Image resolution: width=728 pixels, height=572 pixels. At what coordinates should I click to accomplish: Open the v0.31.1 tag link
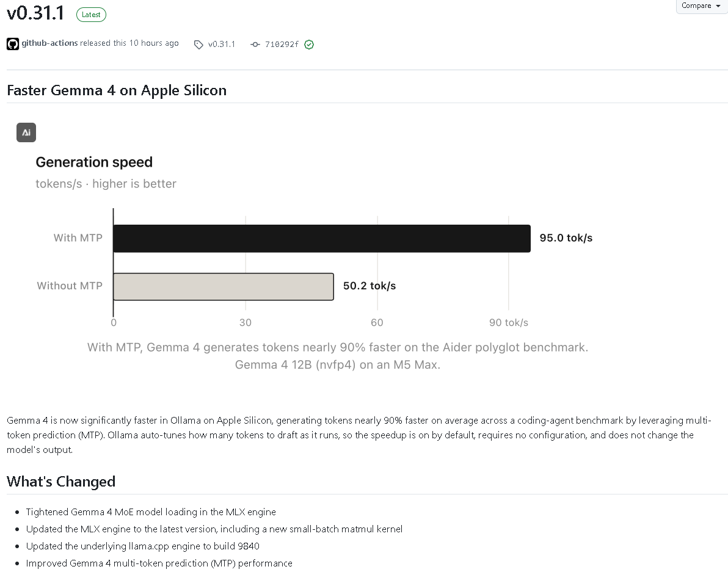[x=222, y=45]
